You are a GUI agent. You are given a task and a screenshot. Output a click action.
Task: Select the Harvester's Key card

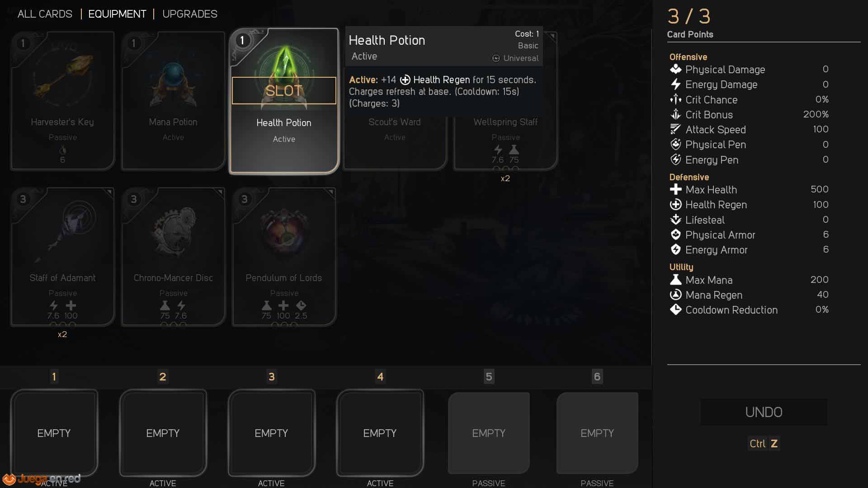(62, 101)
